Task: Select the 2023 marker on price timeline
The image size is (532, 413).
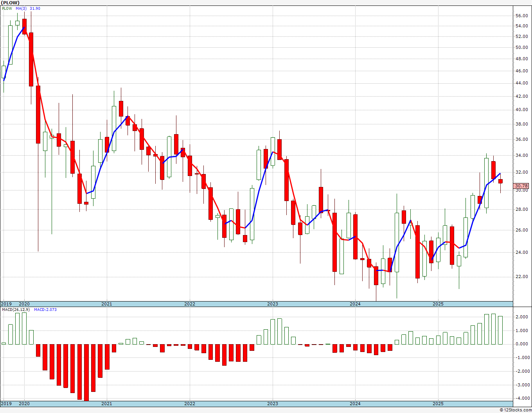Action: (x=273, y=304)
